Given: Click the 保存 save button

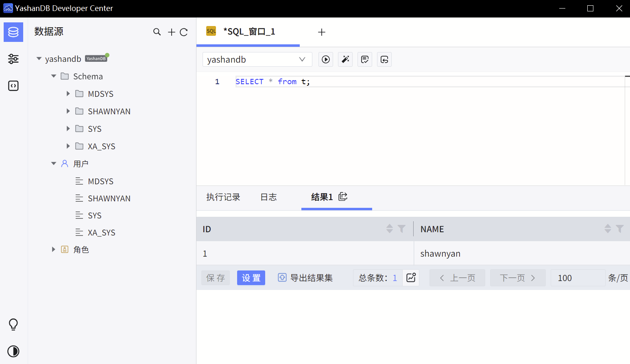Looking at the screenshot, I should tap(216, 278).
